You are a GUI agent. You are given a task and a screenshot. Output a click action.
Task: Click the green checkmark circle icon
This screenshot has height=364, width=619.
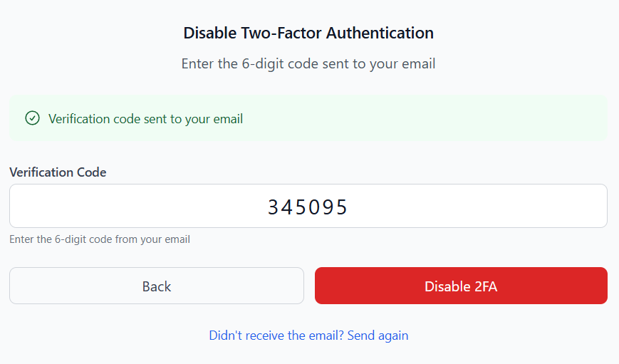click(32, 118)
